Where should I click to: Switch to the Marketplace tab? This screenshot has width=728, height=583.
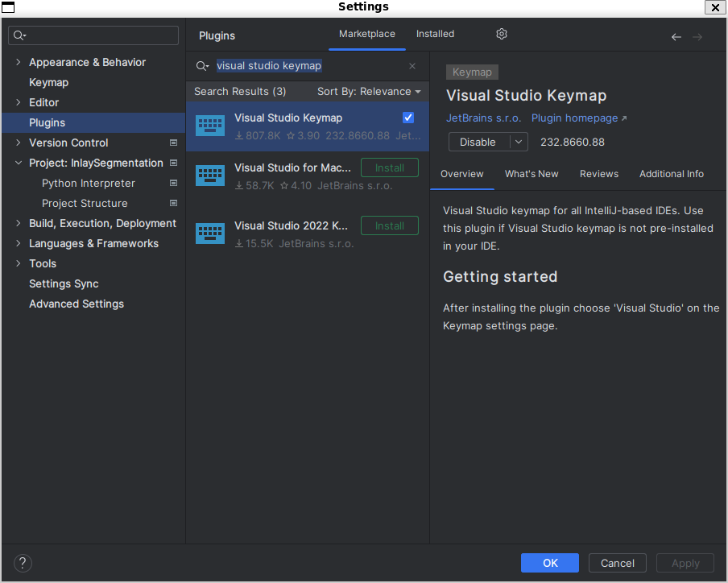(366, 34)
